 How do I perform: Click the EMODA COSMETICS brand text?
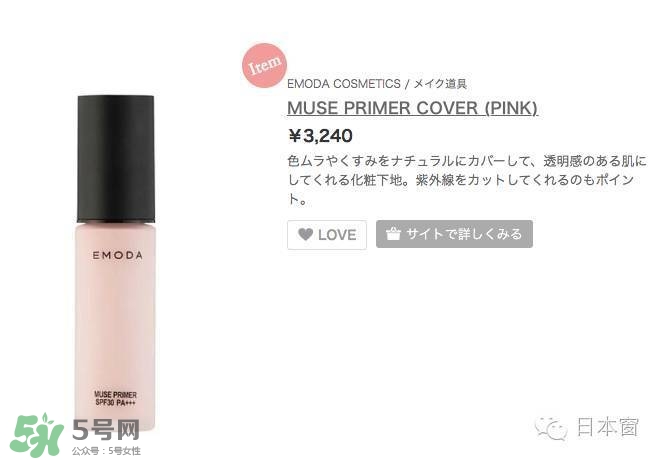[x=344, y=84]
